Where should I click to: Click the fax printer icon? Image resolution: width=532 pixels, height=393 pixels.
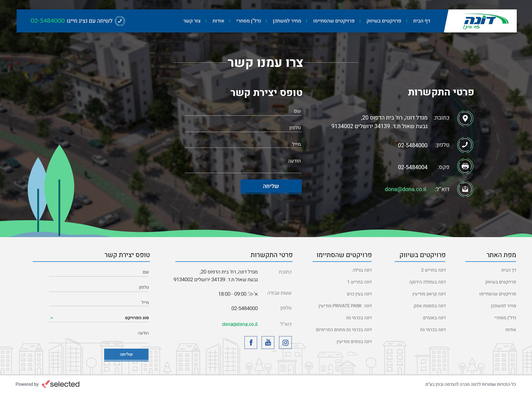pos(465,166)
